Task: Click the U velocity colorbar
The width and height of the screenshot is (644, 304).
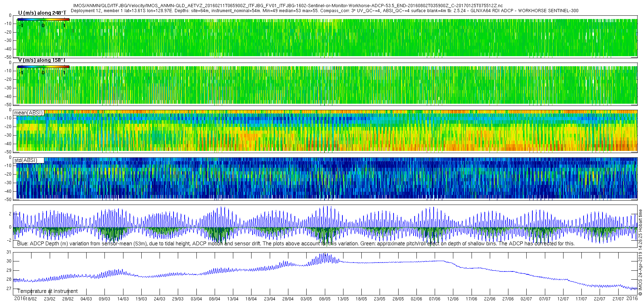Action: click(x=43, y=19)
